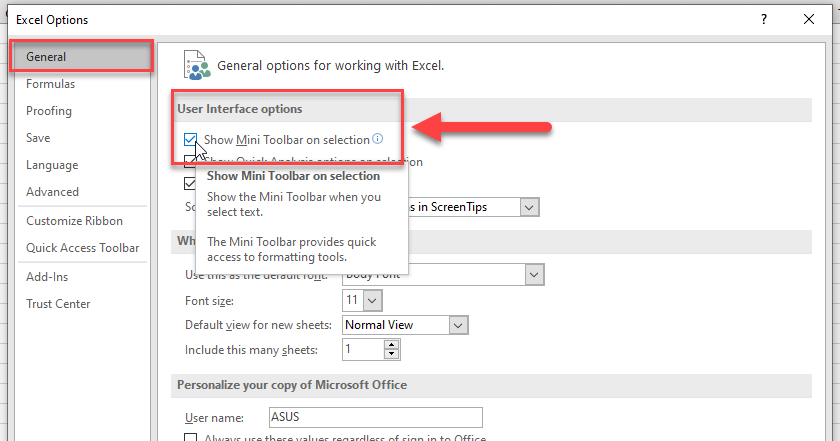
Task: Open the General options category
Action: [81, 56]
